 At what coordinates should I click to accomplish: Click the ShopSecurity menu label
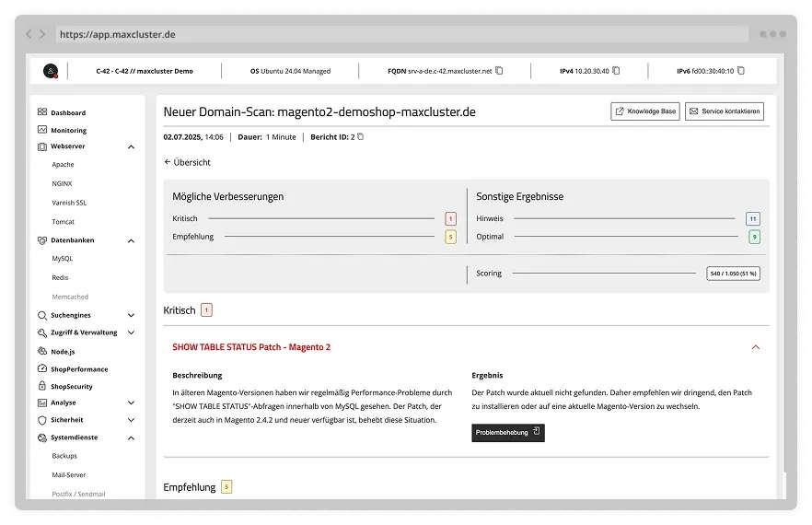pyautogui.click(x=72, y=386)
